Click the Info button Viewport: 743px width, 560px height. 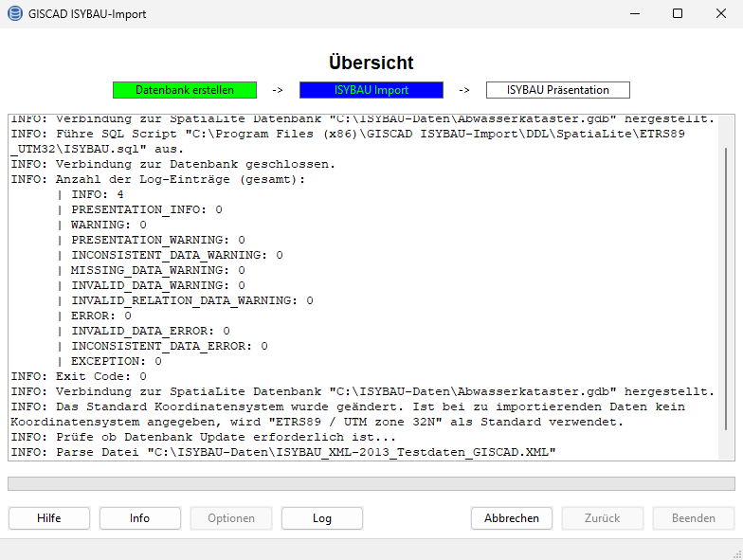point(140,518)
